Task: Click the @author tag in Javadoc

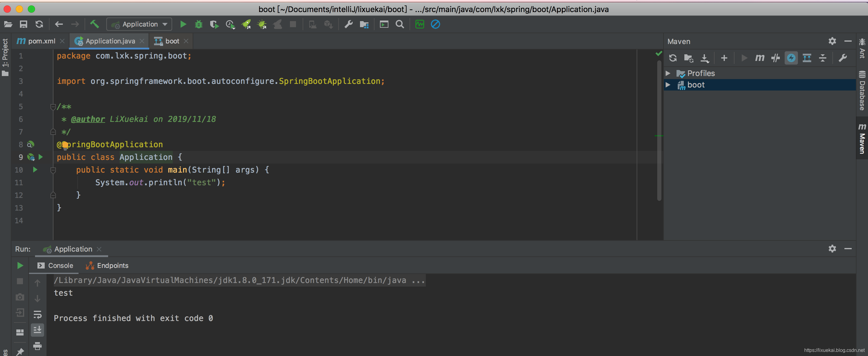Action: point(88,119)
